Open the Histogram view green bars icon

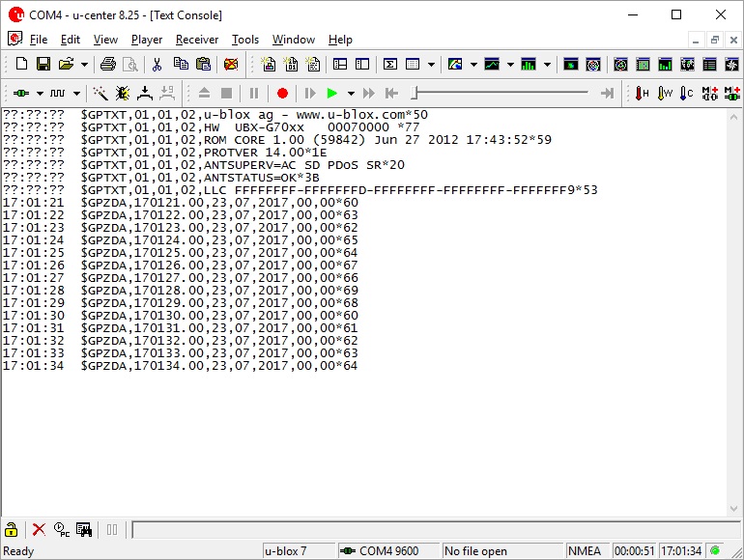pyautogui.click(x=529, y=64)
